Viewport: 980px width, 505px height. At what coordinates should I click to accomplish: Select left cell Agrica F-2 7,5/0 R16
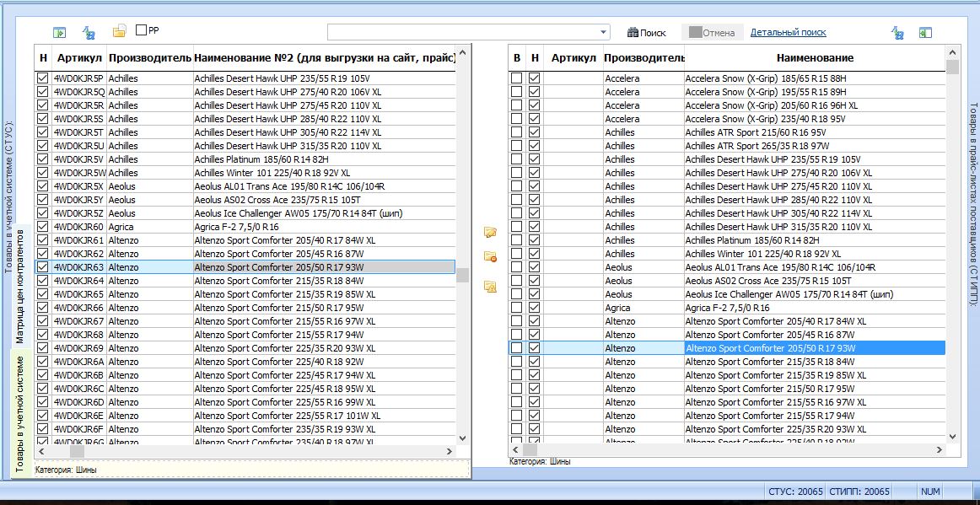tap(325, 227)
